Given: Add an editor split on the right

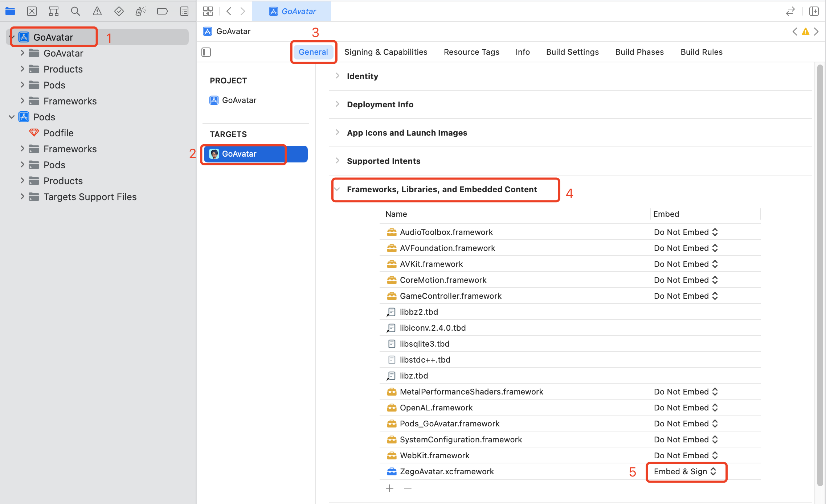Looking at the screenshot, I should click(814, 12).
